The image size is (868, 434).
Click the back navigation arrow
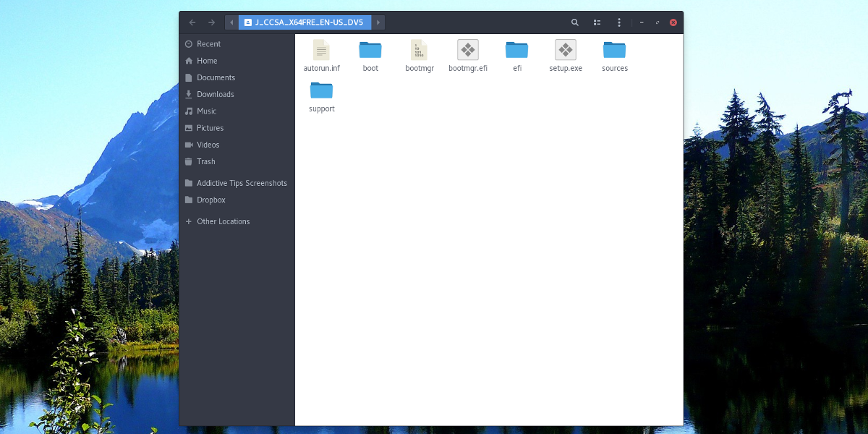coord(192,22)
